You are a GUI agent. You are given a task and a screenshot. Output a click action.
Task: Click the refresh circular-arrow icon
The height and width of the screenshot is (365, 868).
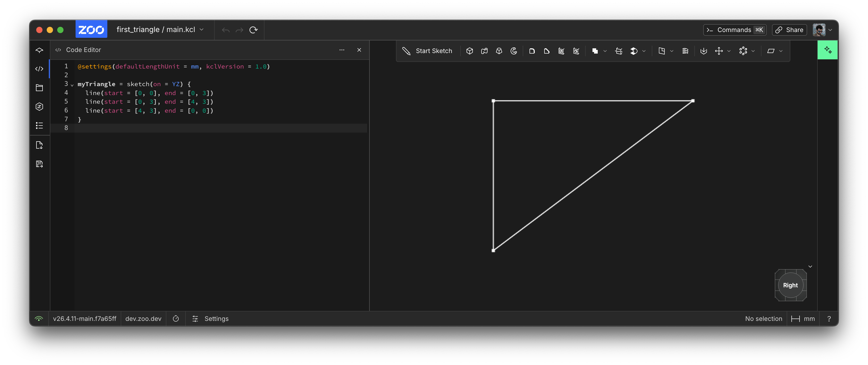pyautogui.click(x=253, y=30)
